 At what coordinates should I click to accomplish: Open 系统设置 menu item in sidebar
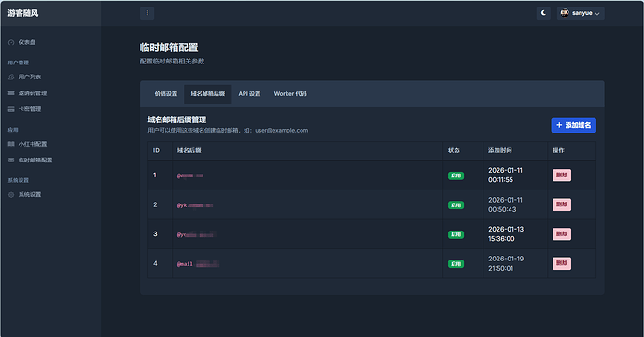click(30, 195)
